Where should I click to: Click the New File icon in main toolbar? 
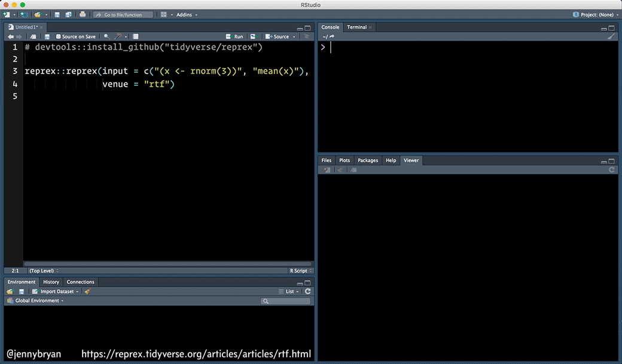[x=7, y=15]
